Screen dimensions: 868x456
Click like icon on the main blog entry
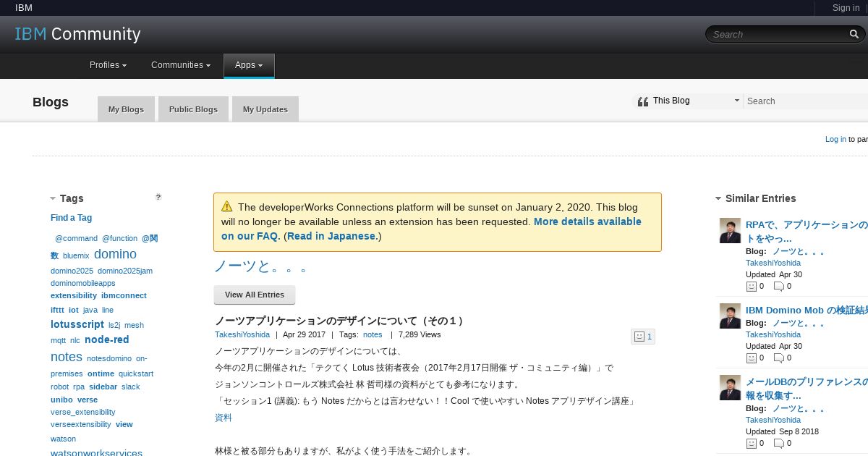pos(639,337)
